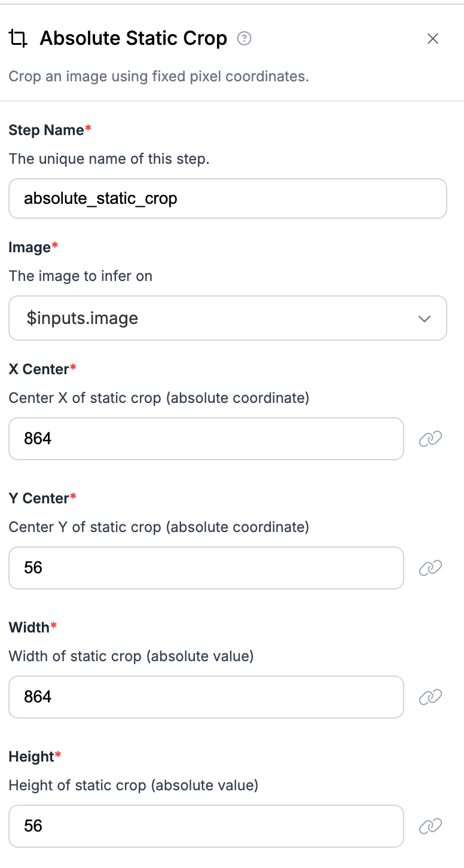Screen dimensions: 464x868
Task: Close the Absolute Static Crop panel
Action: [433, 39]
